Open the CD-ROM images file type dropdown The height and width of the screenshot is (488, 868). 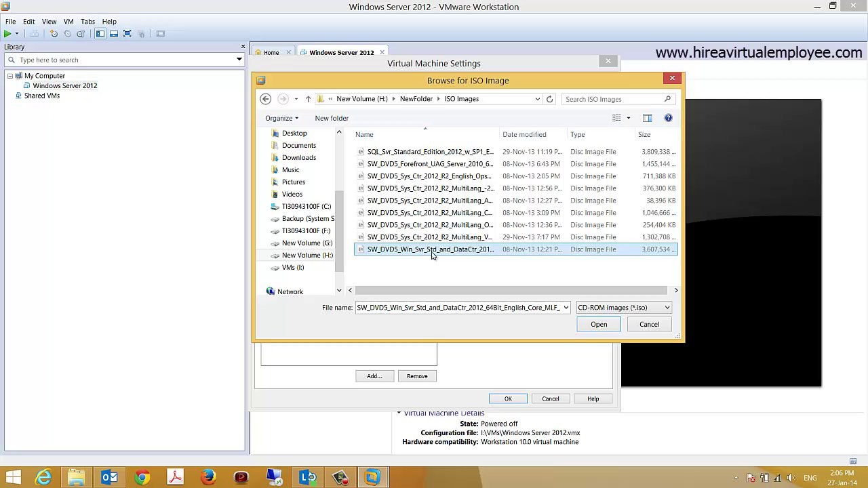coord(623,308)
